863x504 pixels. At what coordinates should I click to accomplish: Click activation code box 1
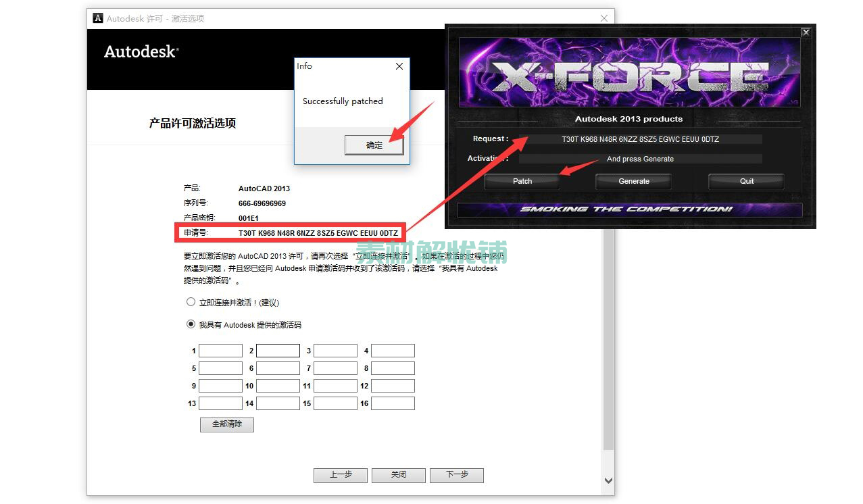220,351
